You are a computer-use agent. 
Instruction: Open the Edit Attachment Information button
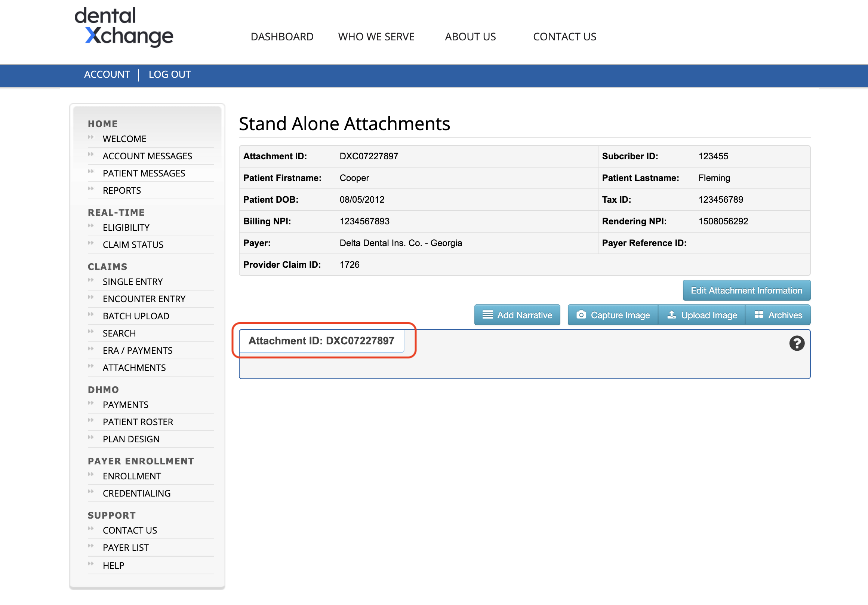(746, 291)
